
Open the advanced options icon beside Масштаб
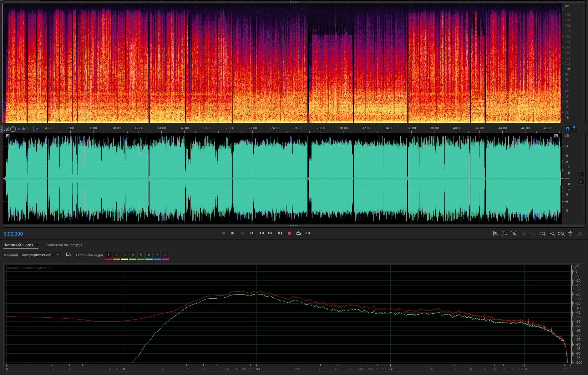click(x=68, y=255)
